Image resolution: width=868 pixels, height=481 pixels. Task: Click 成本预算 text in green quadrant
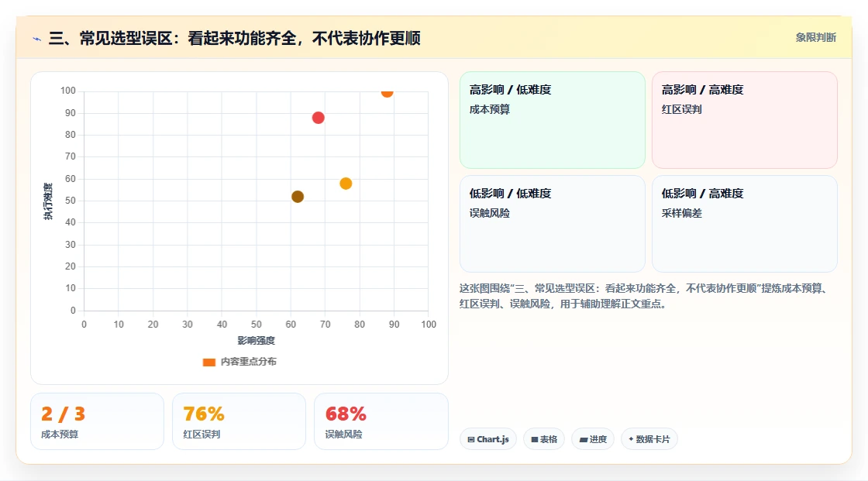point(489,109)
